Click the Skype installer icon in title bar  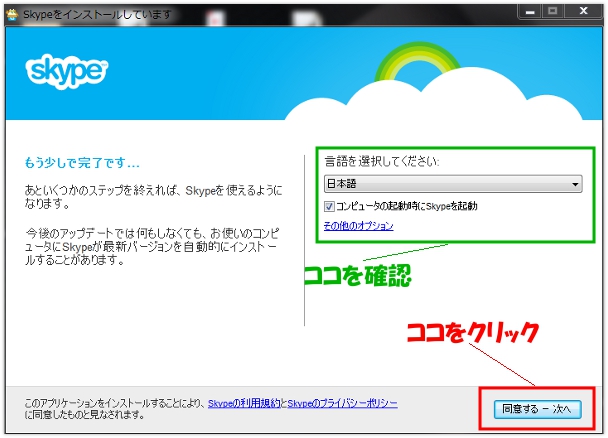[x=12, y=15]
